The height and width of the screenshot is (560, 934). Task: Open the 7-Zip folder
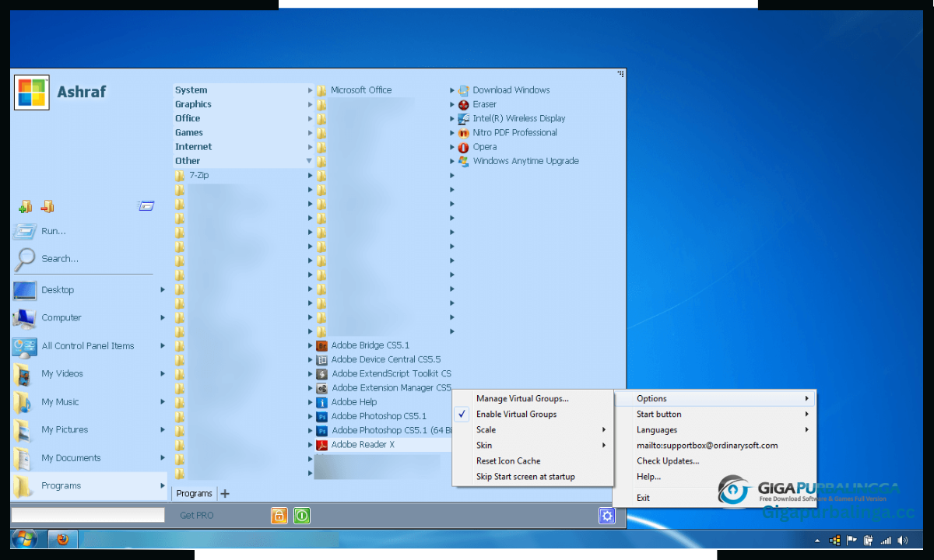click(x=198, y=176)
